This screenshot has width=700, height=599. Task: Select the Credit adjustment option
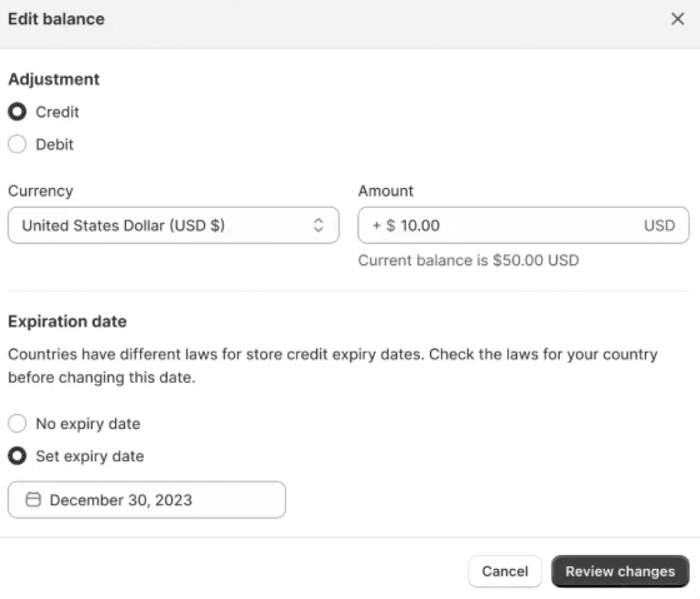[x=18, y=112]
